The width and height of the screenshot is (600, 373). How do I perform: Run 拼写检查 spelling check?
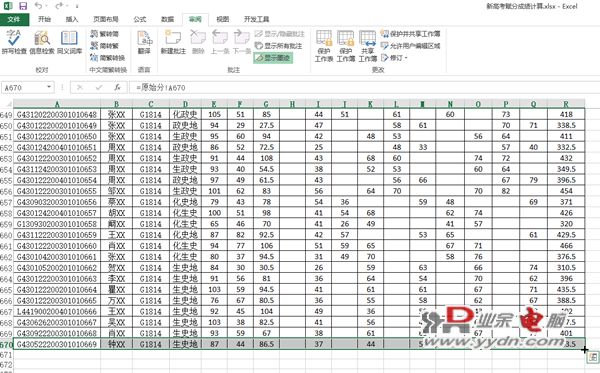(14, 42)
